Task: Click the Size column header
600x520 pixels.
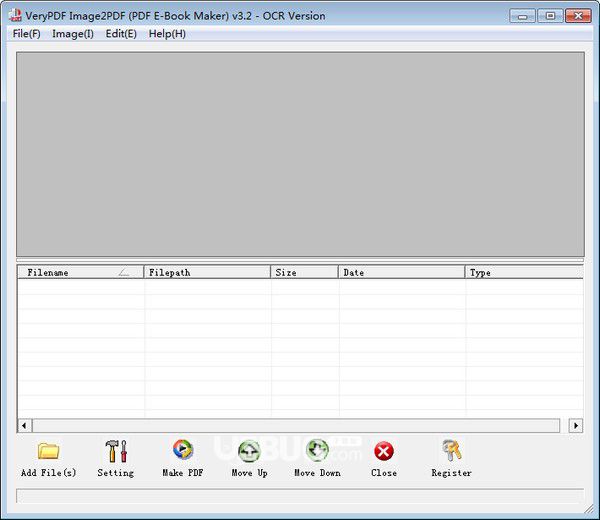Action: 305,272
